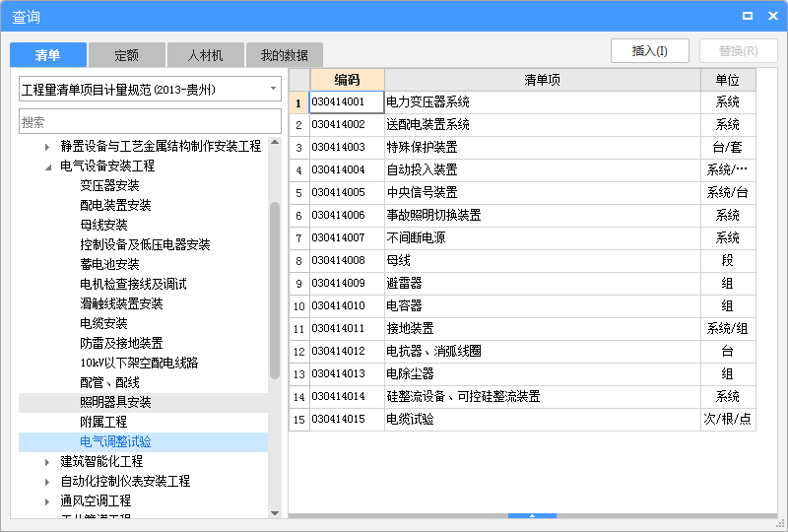Click the bottom panel expand arrow handle
This screenshot has width=788, height=532.
click(x=532, y=515)
